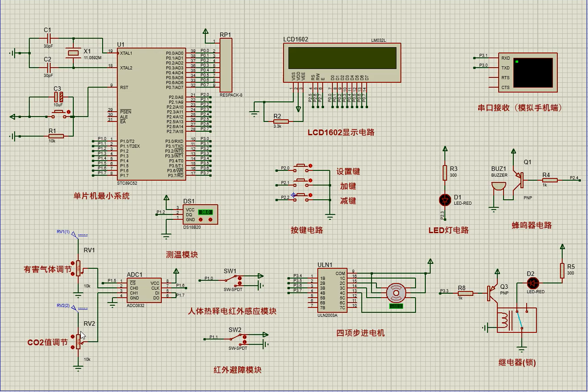This screenshot has height=392, width=588.
Task: Decrease DS18B20 temperature with left red button
Action: [x=201, y=220]
